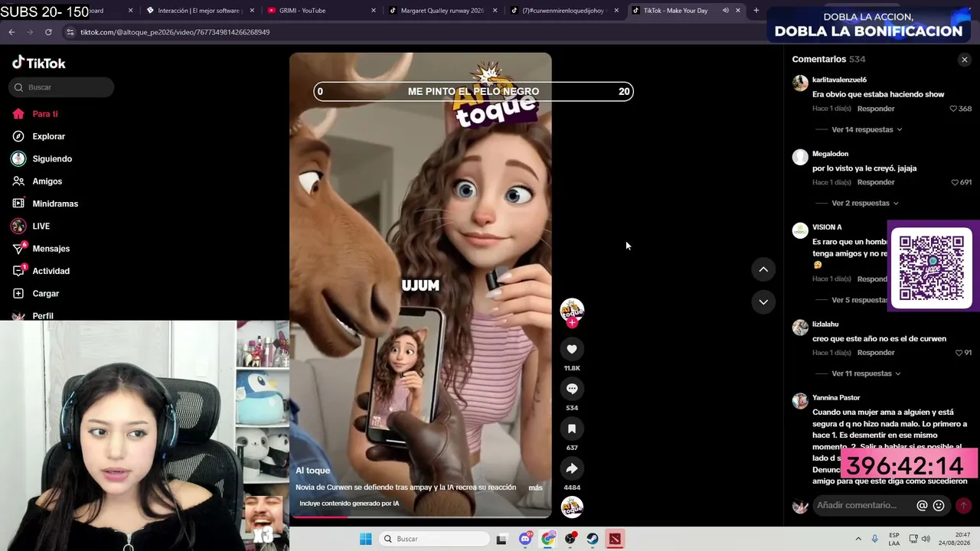Post the comment with the send arrow
This screenshot has height=551, width=980.
pyautogui.click(x=963, y=505)
